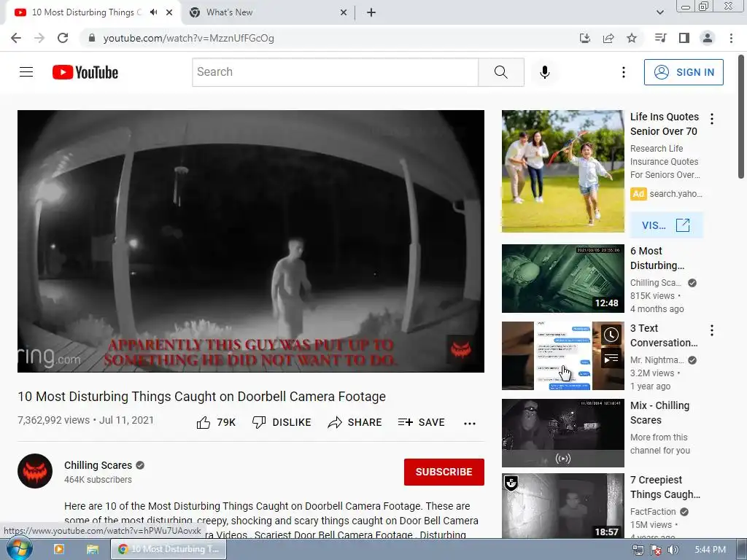
Task: Save the video to a playlist
Action: pos(421,422)
